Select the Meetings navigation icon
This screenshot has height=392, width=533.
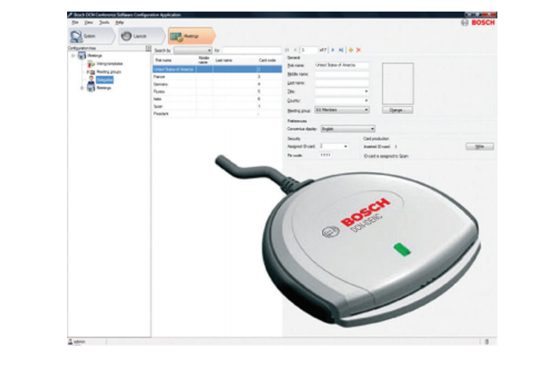pos(176,36)
